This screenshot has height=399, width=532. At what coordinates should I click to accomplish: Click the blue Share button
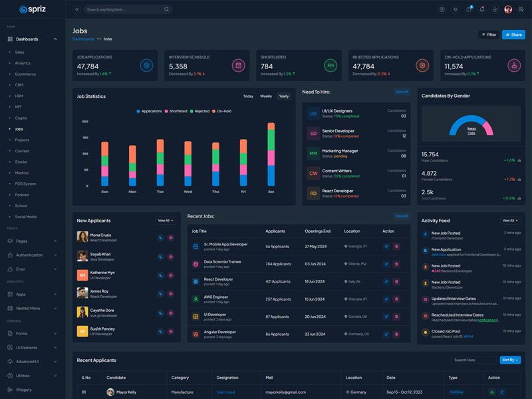click(513, 35)
